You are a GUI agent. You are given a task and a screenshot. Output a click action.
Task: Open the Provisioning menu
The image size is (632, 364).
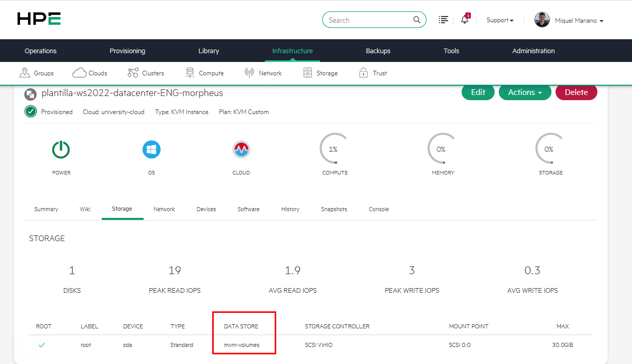(127, 51)
